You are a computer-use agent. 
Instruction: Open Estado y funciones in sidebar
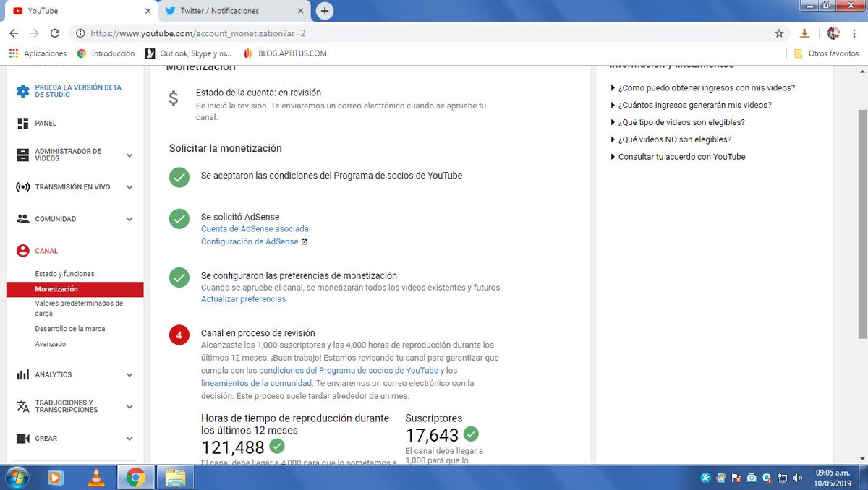[x=64, y=274]
